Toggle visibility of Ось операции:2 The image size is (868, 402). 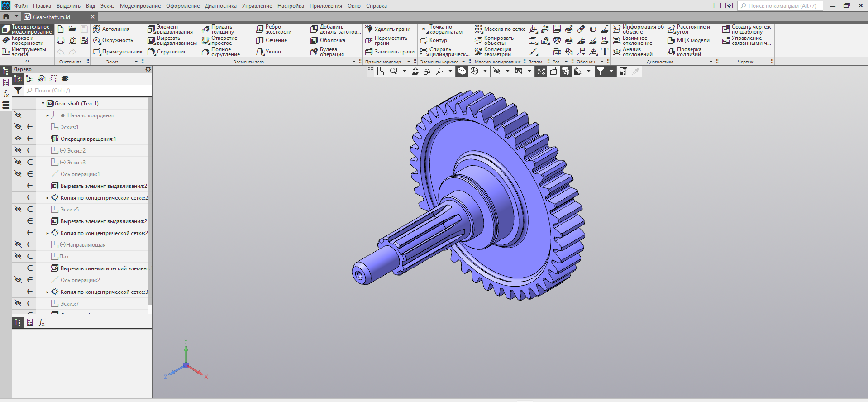pyautogui.click(x=18, y=280)
